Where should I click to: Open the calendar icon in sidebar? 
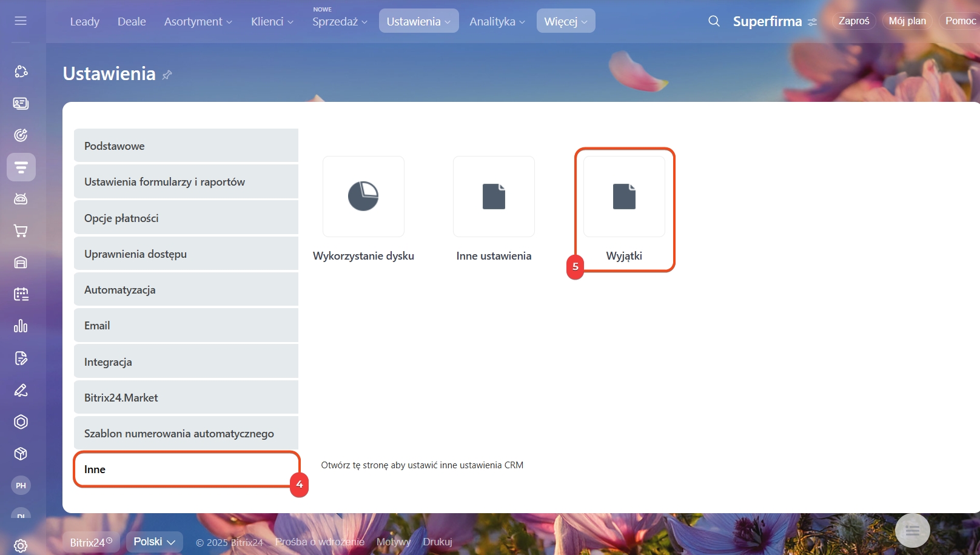(x=21, y=294)
